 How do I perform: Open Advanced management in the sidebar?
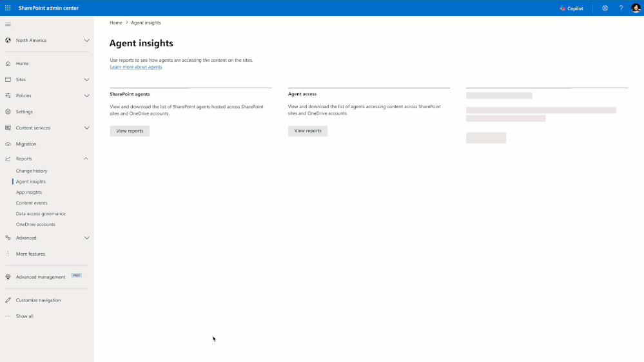click(x=41, y=277)
